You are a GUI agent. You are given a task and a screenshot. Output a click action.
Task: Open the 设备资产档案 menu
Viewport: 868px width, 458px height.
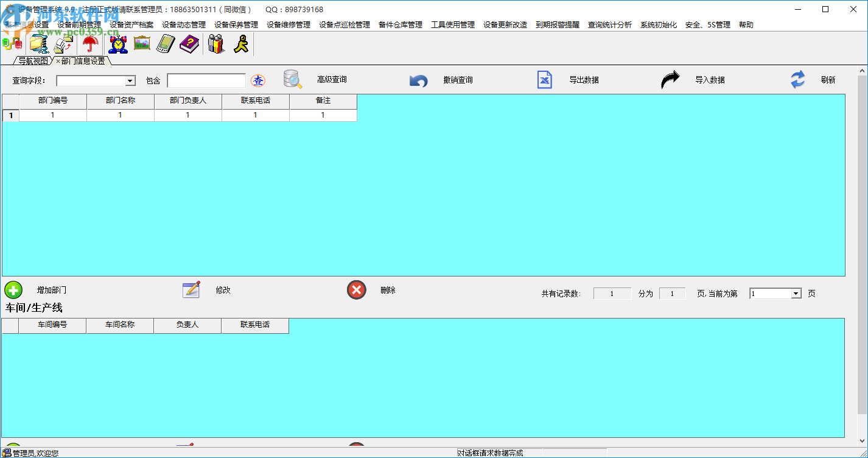tap(131, 25)
